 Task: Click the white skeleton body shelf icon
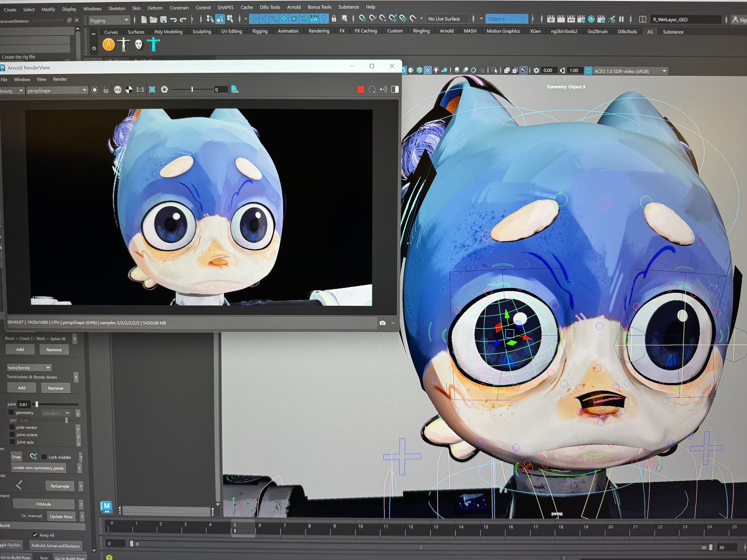coord(123,44)
